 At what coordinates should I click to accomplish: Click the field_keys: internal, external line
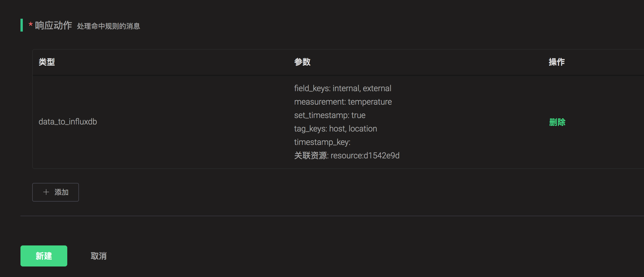point(342,88)
